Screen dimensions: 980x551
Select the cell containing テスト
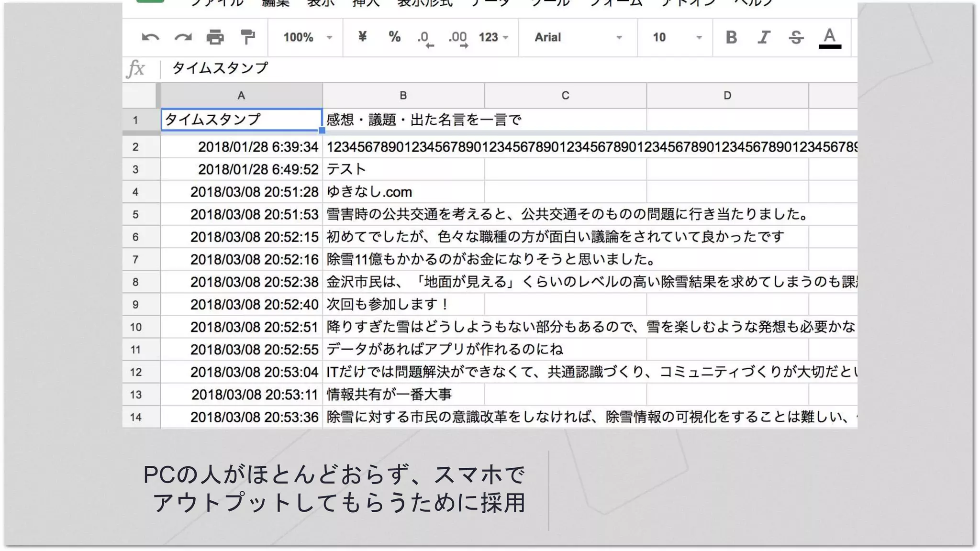tap(403, 169)
